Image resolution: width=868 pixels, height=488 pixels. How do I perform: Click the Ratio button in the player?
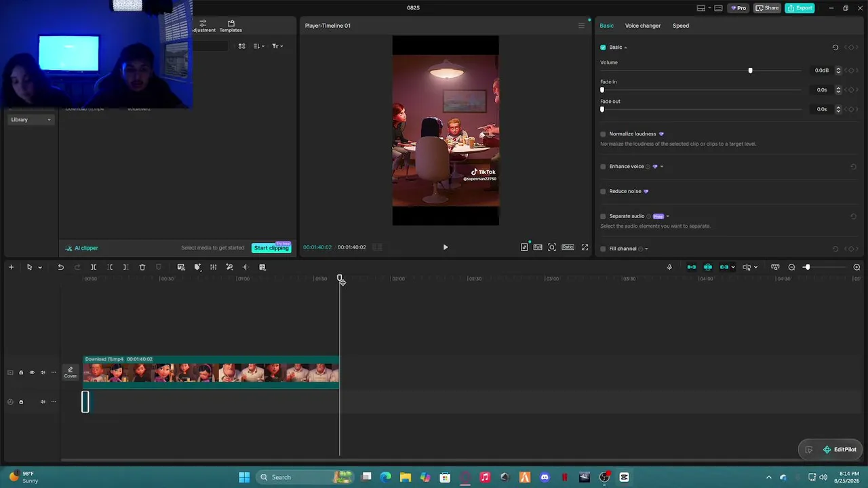568,247
